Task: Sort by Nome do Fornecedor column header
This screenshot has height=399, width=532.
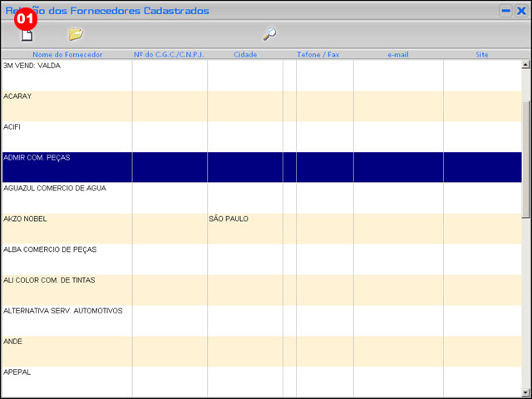Action: coord(67,55)
